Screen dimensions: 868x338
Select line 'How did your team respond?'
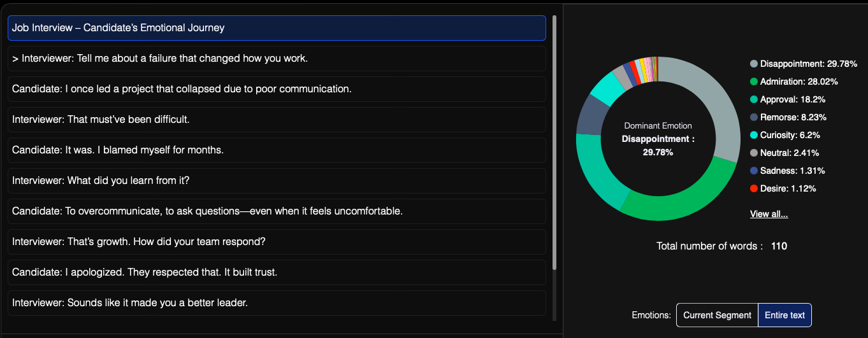point(277,242)
